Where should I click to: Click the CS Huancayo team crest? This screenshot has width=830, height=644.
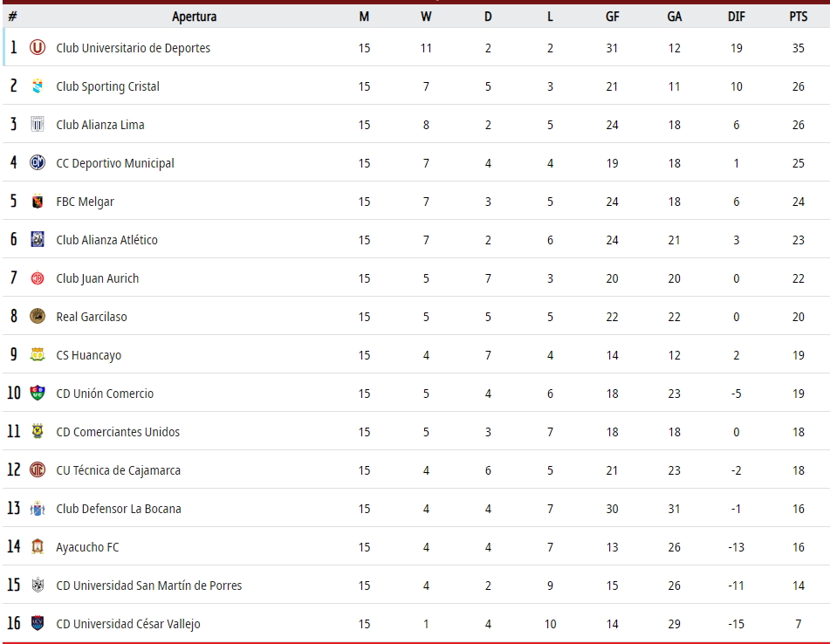click(37, 354)
